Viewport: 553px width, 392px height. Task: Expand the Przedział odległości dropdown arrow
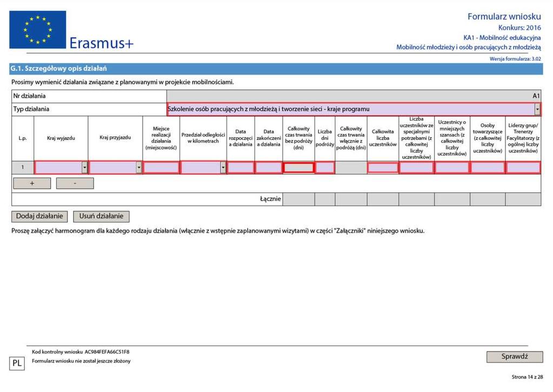pyautogui.click(x=223, y=167)
